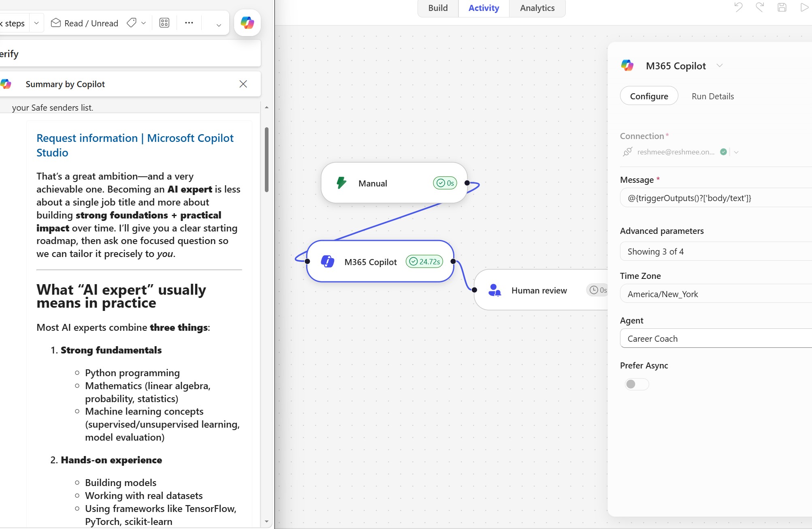This screenshot has width=812, height=529.
Task: Open the Connection dropdown chevron
Action: (736, 152)
